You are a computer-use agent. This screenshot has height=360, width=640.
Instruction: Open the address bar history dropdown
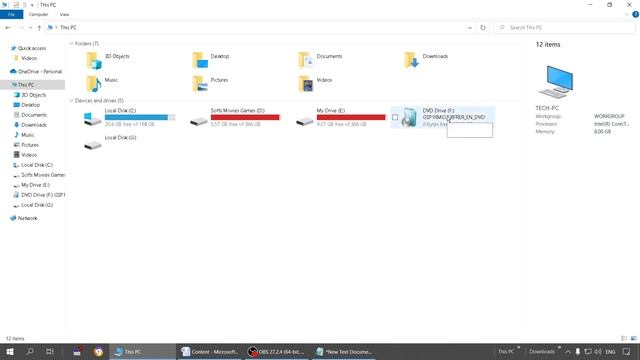(470, 27)
